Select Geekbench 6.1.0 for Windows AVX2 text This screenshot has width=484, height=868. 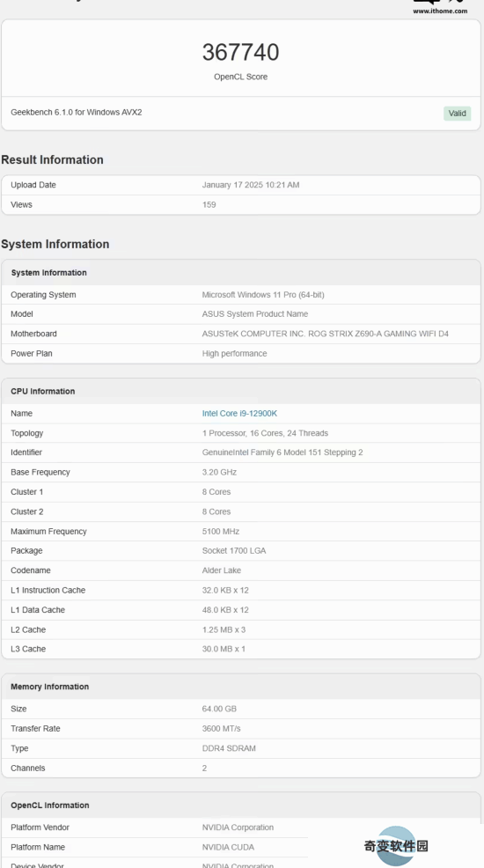[77, 113]
